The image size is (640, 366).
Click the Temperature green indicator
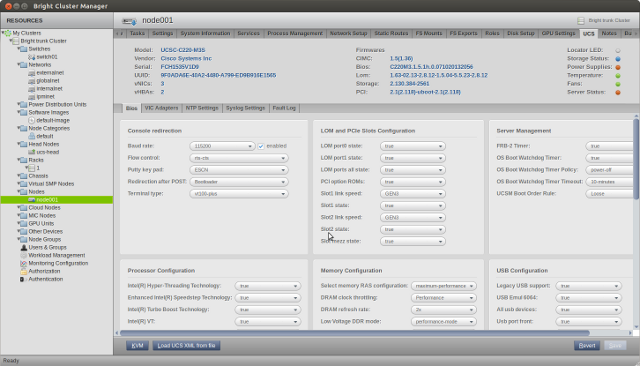[x=618, y=75]
